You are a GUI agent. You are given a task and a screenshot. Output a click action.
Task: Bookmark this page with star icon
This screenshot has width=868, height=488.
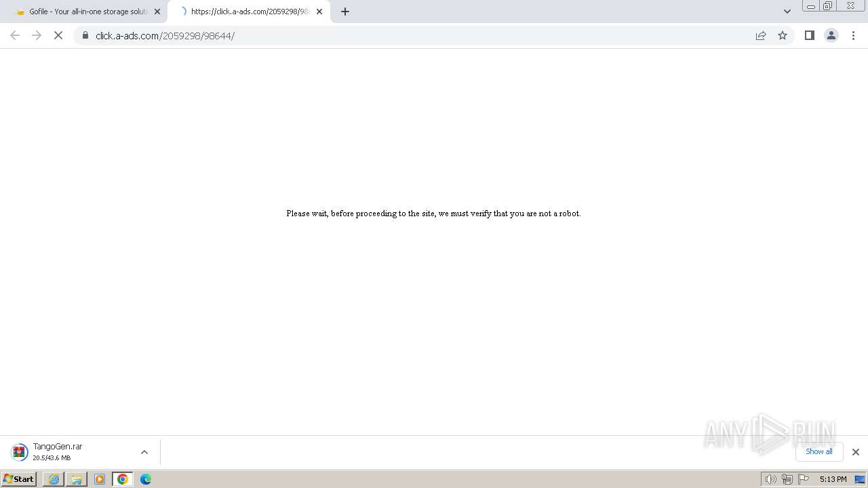pos(783,35)
